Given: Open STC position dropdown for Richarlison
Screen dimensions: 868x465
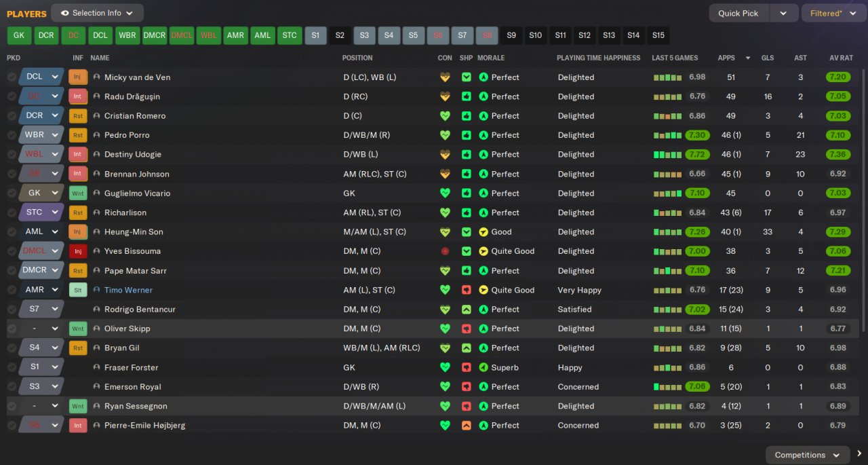Looking at the screenshot, I should point(41,212).
